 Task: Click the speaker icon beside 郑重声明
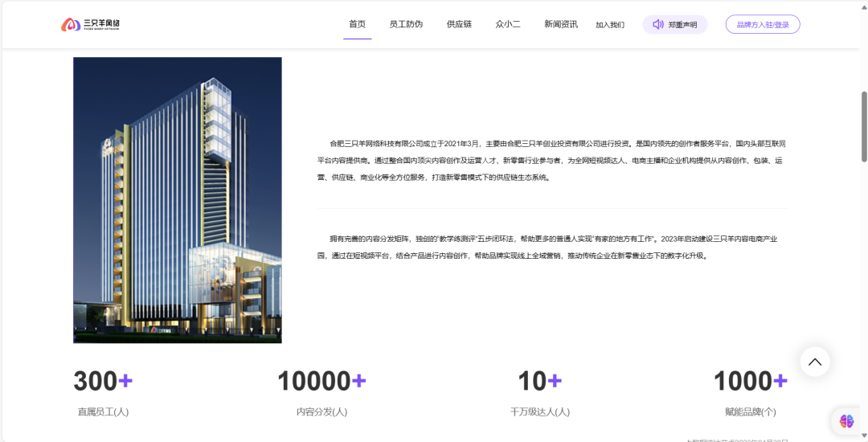(x=658, y=25)
